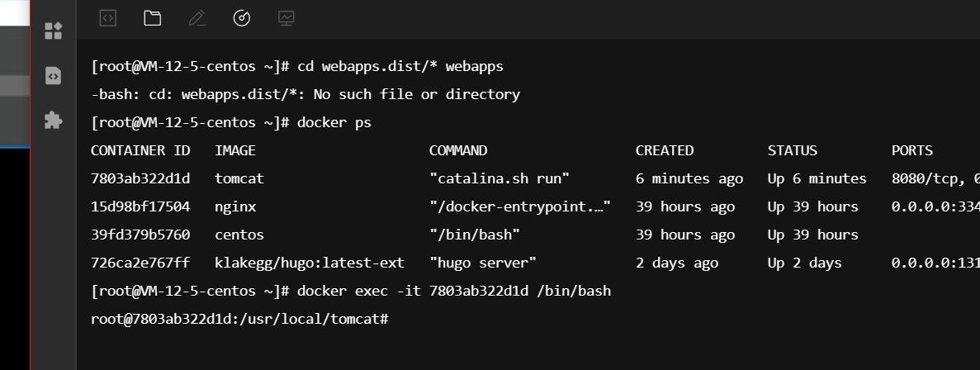Open the puzzle-piece extensions sidebar icon

(54, 120)
